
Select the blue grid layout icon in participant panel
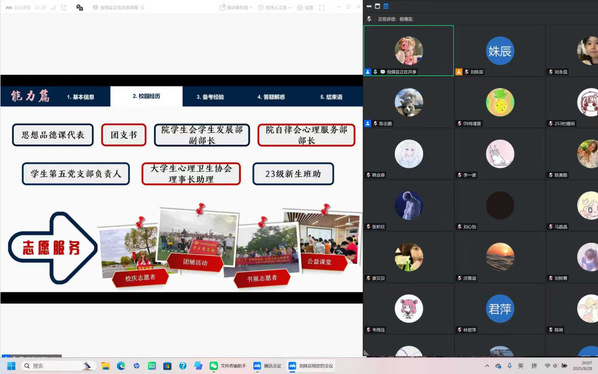tap(386, 6)
